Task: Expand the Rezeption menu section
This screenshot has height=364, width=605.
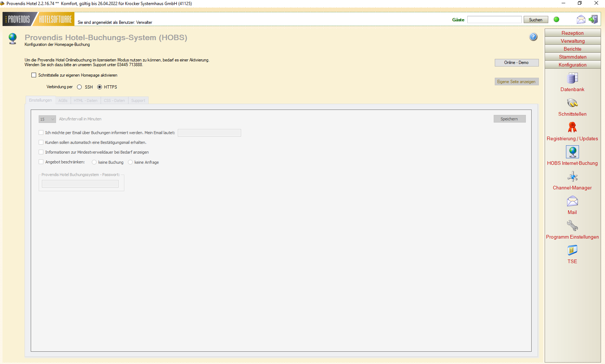Action: [572, 33]
